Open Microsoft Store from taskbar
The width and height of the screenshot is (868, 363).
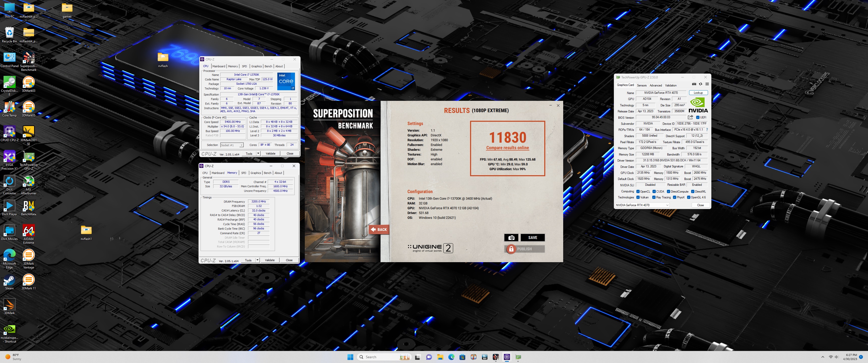coord(462,357)
